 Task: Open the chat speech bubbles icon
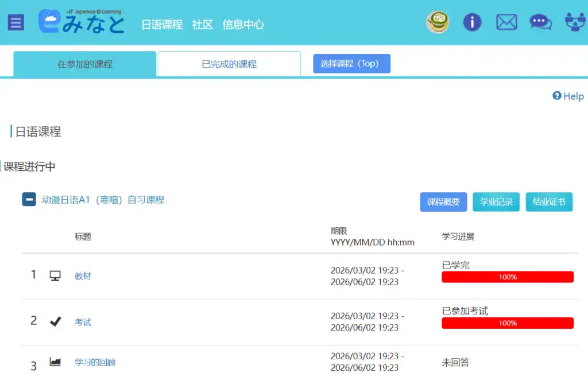540,22
